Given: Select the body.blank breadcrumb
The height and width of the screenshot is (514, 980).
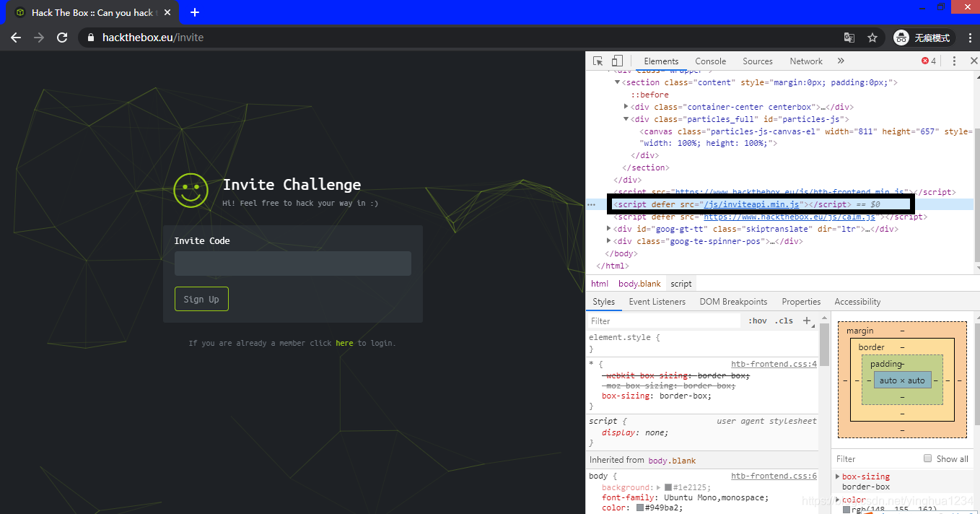Looking at the screenshot, I should [x=639, y=284].
